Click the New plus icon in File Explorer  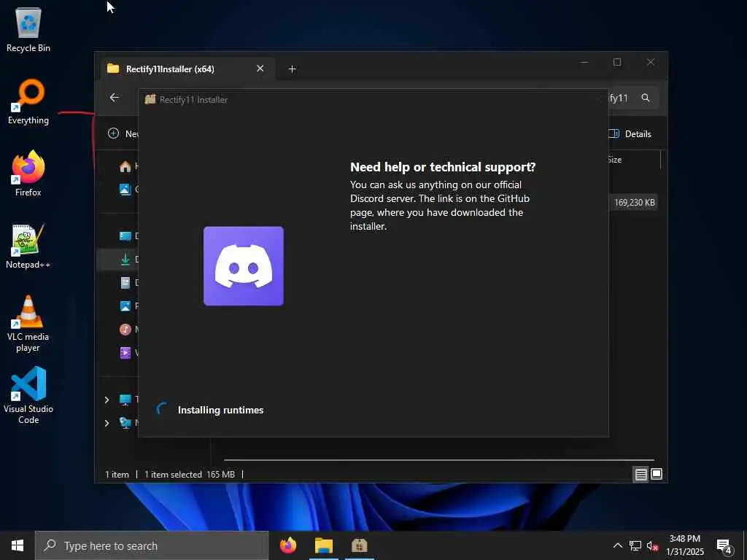pos(113,134)
